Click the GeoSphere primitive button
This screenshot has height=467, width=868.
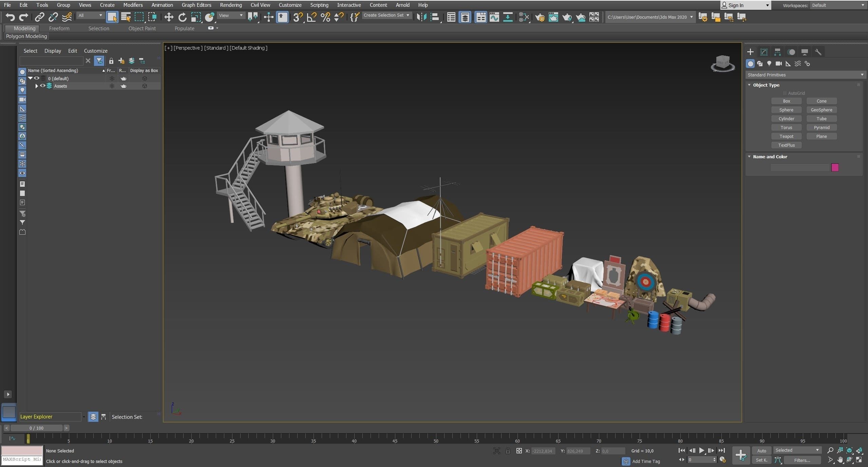pyautogui.click(x=822, y=110)
